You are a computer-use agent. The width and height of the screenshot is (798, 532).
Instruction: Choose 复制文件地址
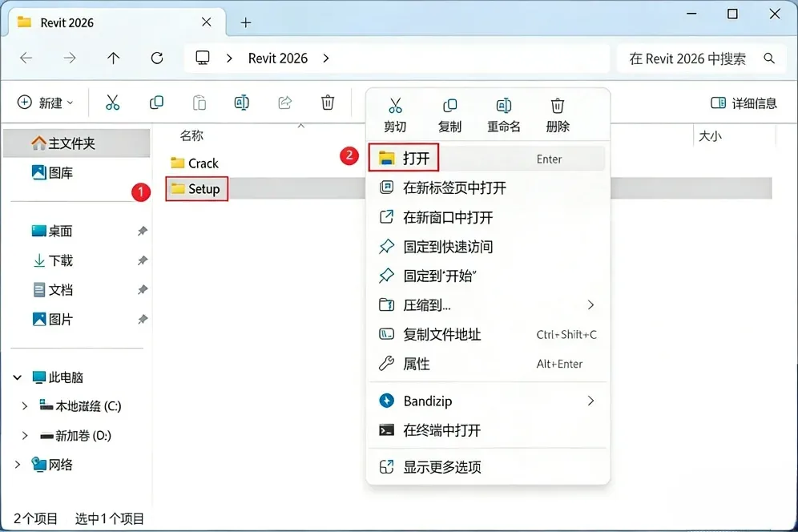coord(487,334)
